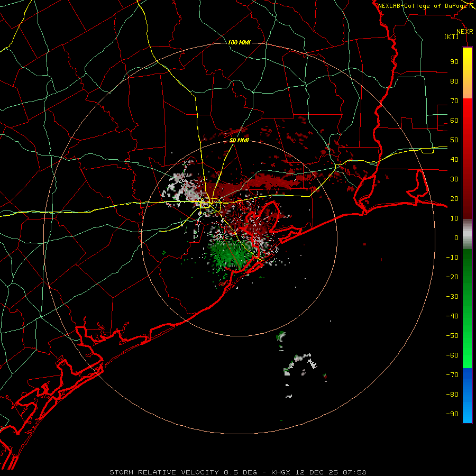Screen dimensions: 476x476
Task: Click the -50 value on the scale
Action: tap(452, 336)
